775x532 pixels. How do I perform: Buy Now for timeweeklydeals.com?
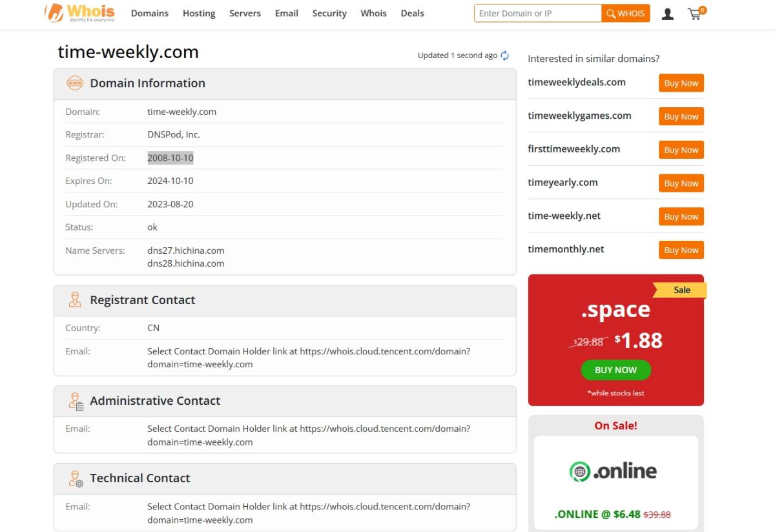(x=681, y=83)
